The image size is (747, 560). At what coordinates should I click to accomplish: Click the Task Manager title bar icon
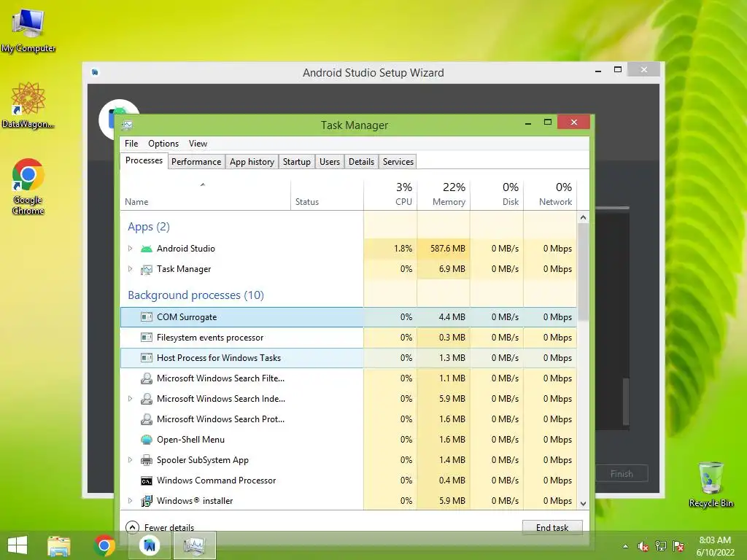pyautogui.click(x=127, y=125)
